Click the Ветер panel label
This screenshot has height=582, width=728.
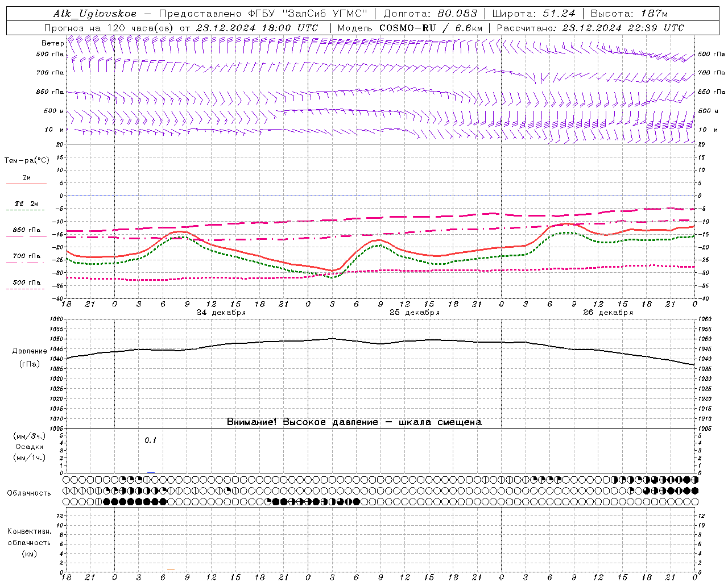point(52,43)
